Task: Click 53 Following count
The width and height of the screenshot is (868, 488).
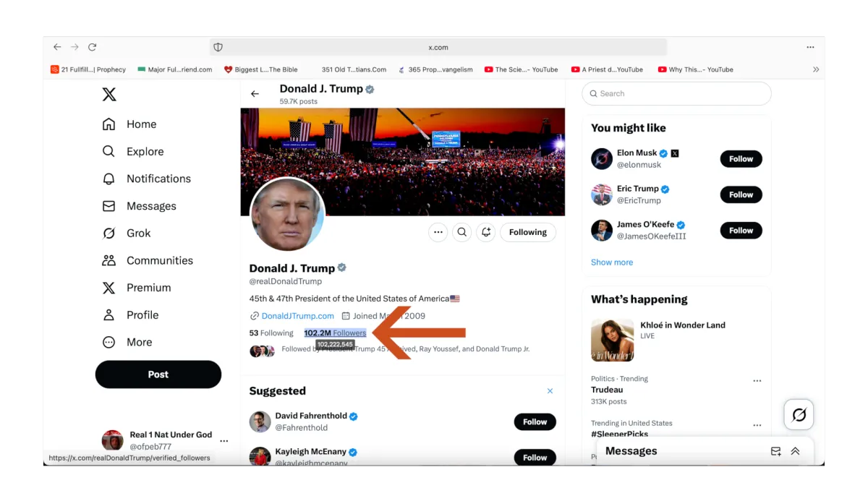Action: coord(271,333)
